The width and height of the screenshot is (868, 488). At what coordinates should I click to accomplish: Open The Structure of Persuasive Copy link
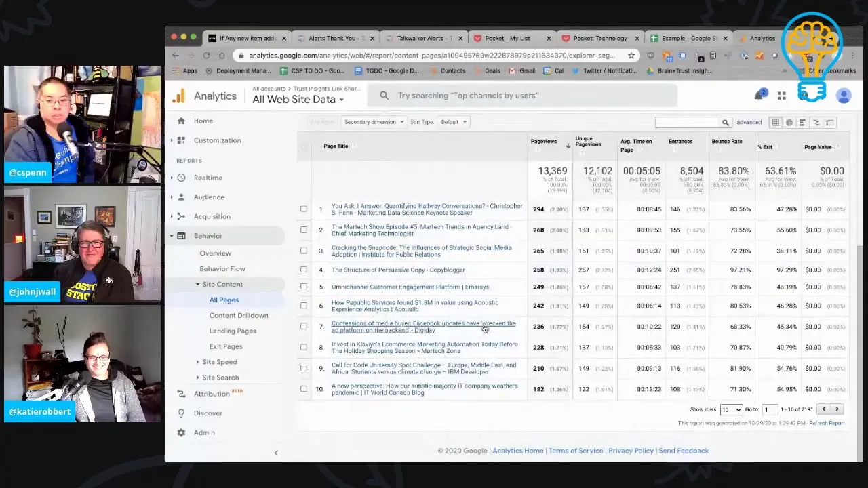click(x=398, y=270)
